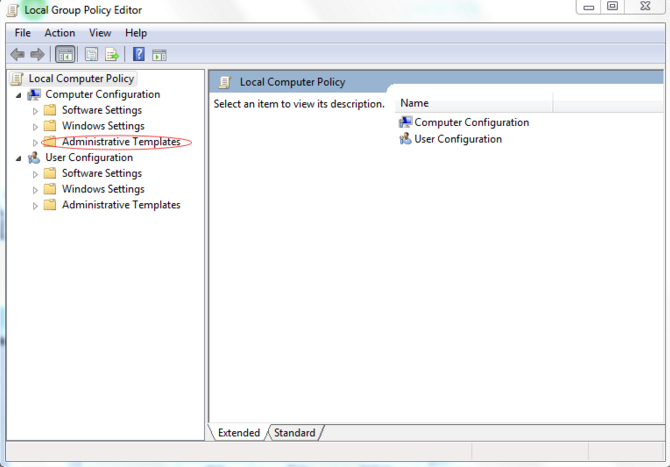The width and height of the screenshot is (670, 467).
Task: Expand Windows Settings under User Configuration
Action: [35, 190]
